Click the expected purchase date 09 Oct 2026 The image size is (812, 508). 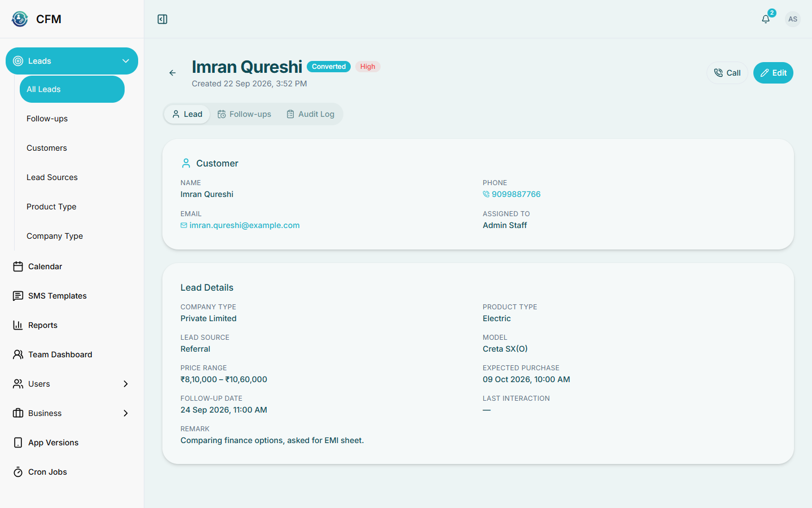[526, 379]
